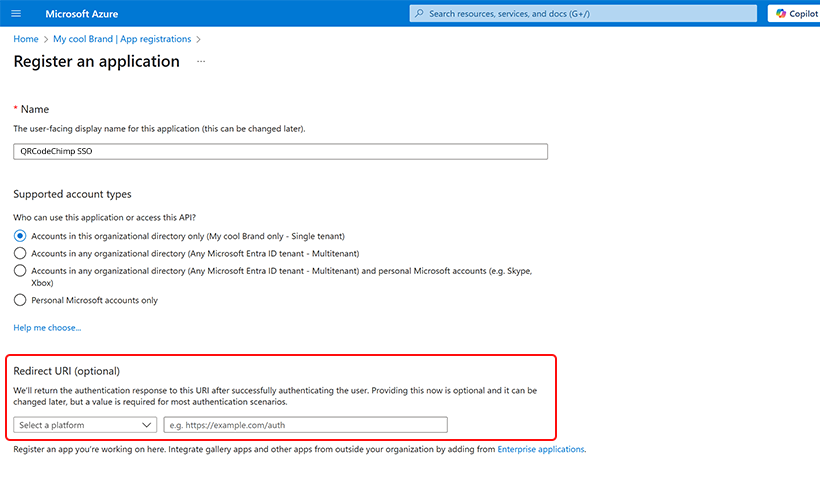This screenshot has height=480, width=820.
Task: Click the redirect URI input field
Action: (305, 425)
